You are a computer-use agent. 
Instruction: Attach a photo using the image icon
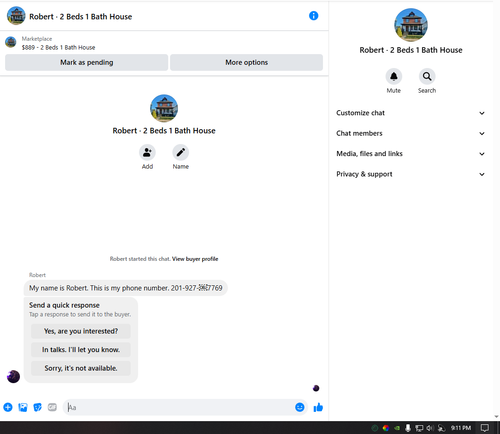click(23, 407)
